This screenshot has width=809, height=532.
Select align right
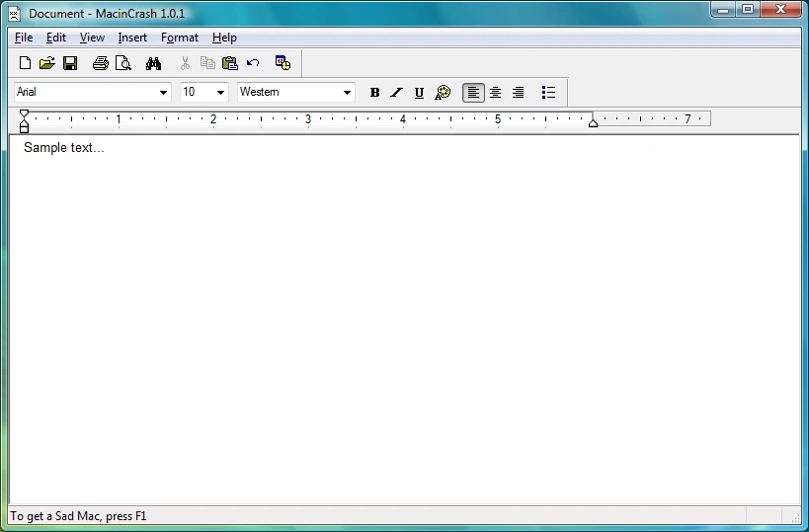tap(518, 92)
